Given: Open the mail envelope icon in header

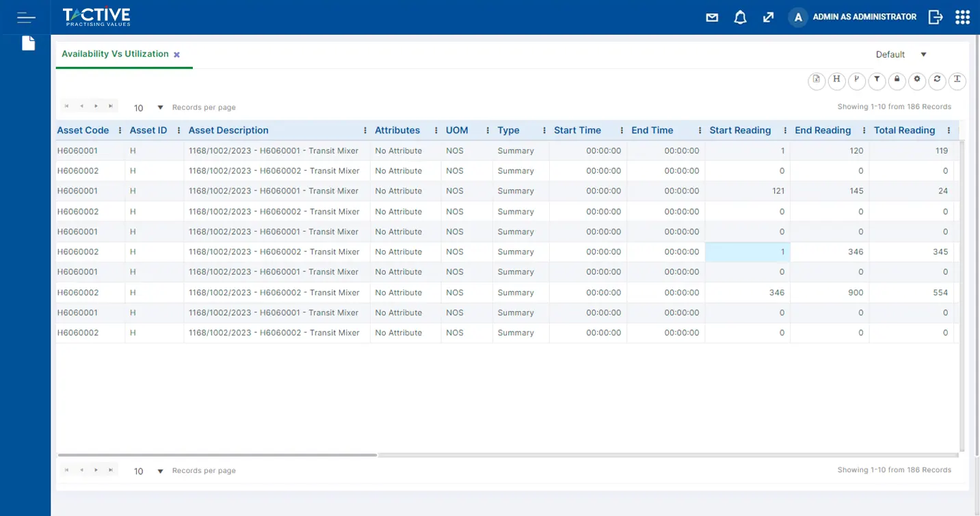Looking at the screenshot, I should click(712, 18).
